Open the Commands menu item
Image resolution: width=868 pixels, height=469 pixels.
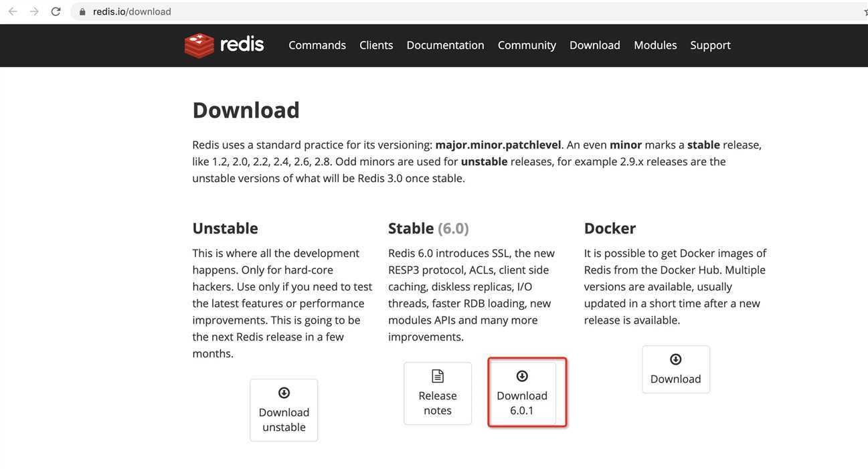coord(317,45)
